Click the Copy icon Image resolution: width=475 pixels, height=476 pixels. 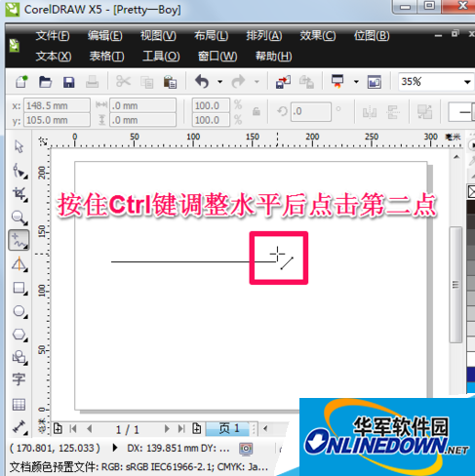146,82
